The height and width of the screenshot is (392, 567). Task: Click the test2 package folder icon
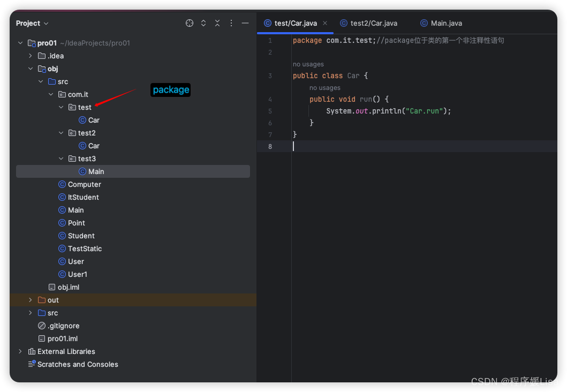72,133
